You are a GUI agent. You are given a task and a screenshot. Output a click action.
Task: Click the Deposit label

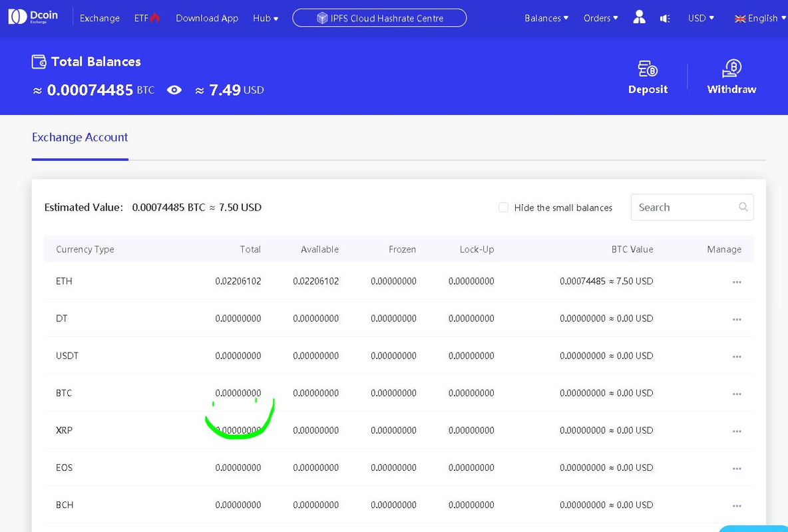[648, 89]
